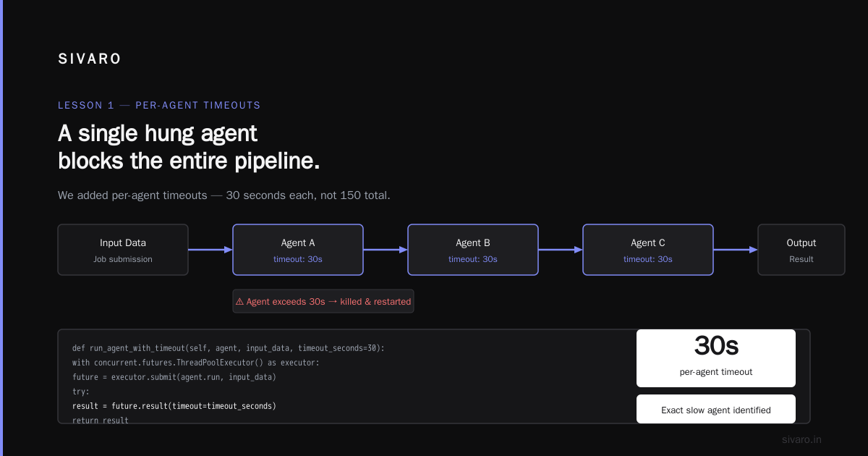Click the 'Exact slow agent identified' card
Screen dimensions: 868x456
tap(716, 410)
